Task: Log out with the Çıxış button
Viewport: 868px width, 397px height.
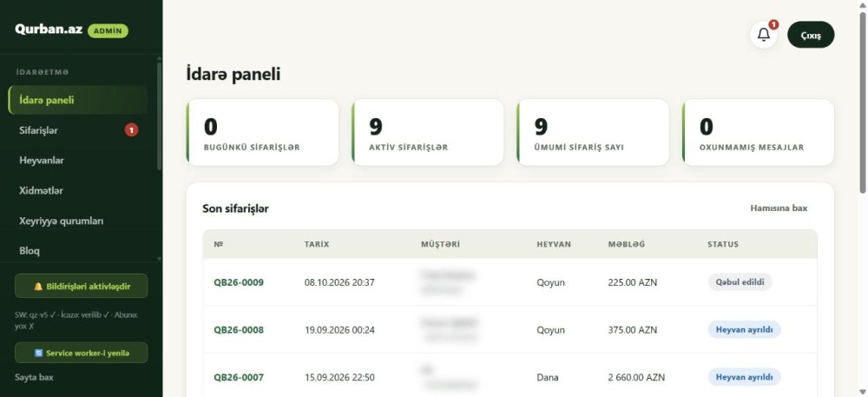Action: tap(811, 35)
